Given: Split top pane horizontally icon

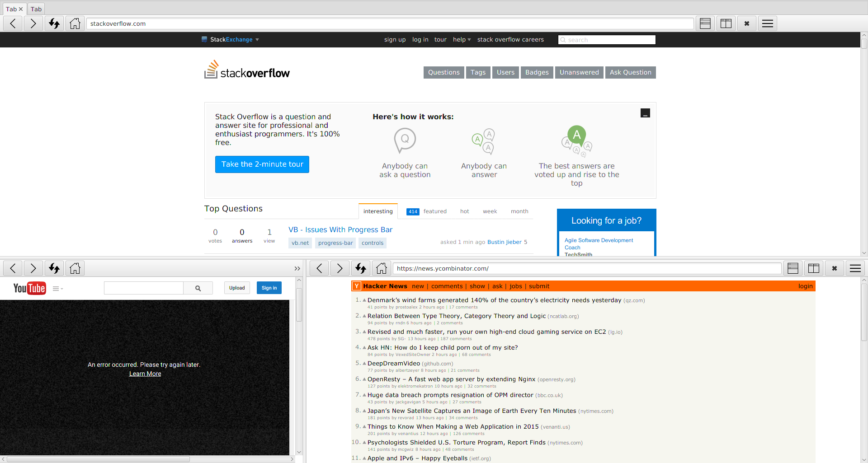Looking at the screenshot, I should coord(705,23).
